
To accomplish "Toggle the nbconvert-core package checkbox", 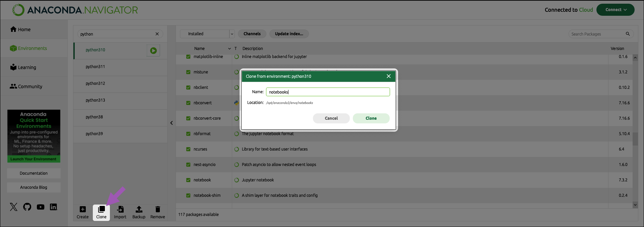I will (188, 118).
